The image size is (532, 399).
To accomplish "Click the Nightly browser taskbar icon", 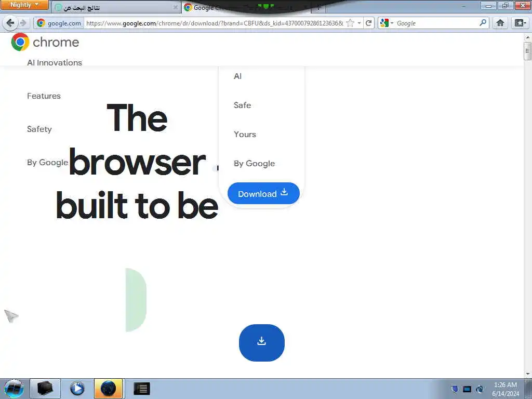I will [109, 389].
